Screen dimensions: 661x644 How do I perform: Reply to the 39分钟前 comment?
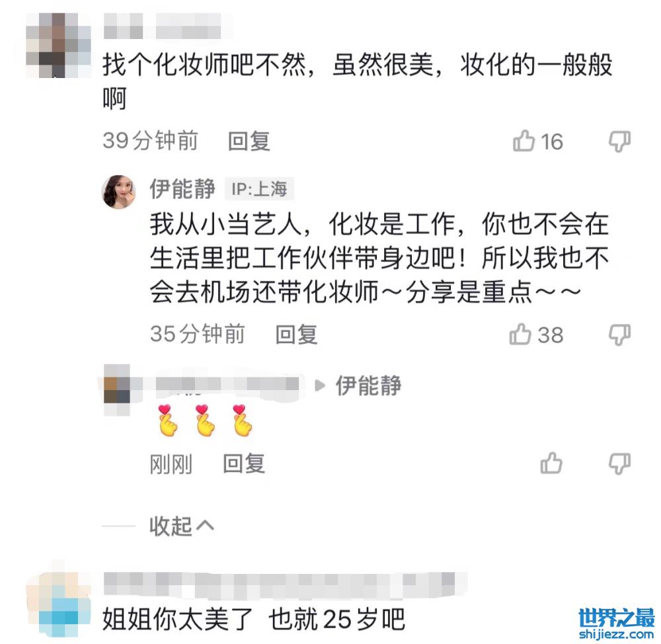[249, 141]
